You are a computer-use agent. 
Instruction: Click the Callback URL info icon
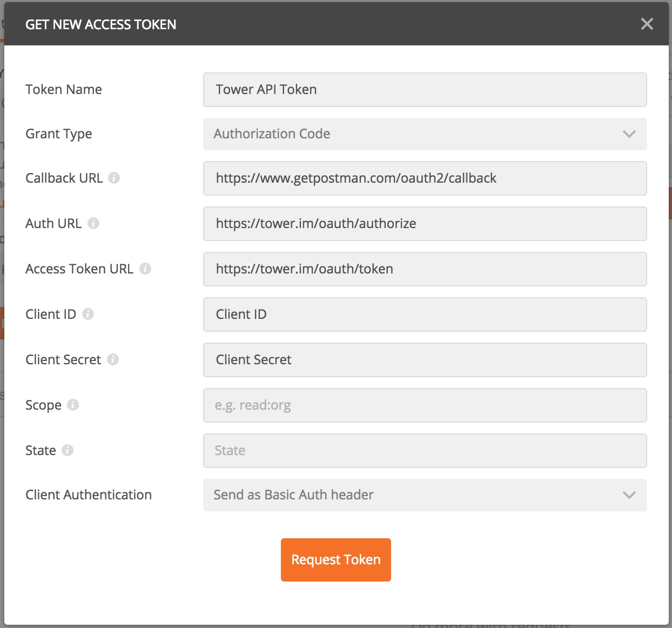(114, 178)
